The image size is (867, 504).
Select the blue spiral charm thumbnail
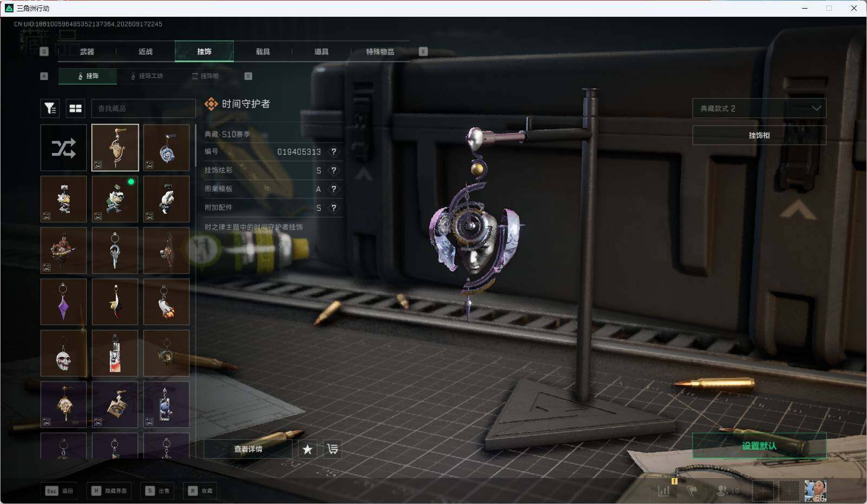167,148
